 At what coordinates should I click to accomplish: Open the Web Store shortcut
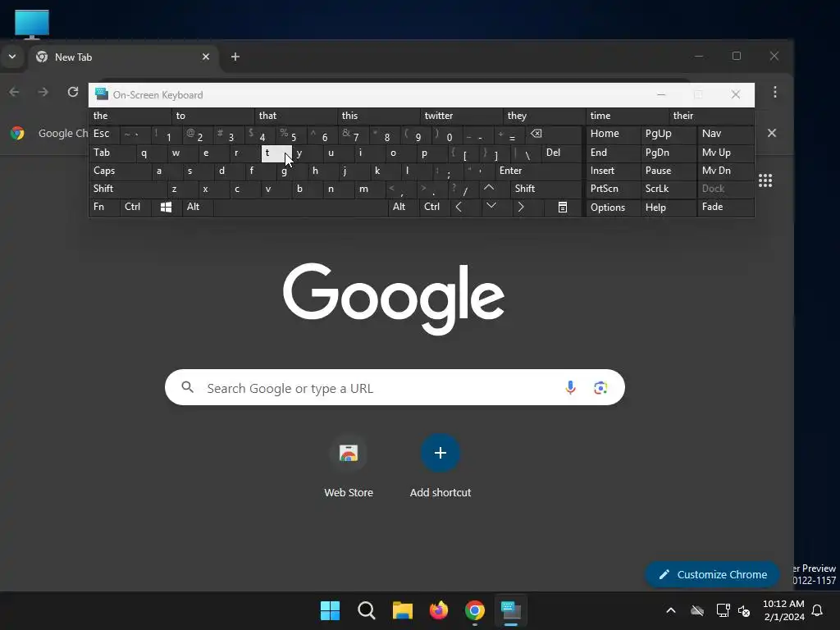coord(348,467)
